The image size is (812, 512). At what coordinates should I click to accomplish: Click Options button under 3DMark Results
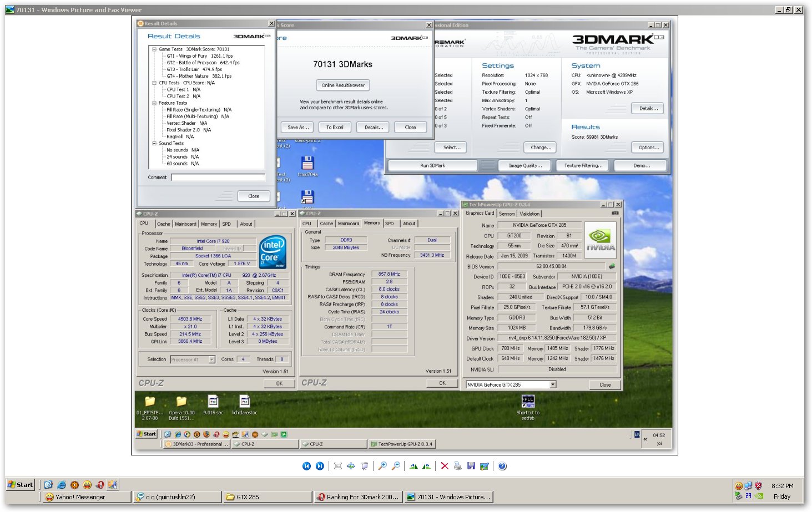(649, 148)
